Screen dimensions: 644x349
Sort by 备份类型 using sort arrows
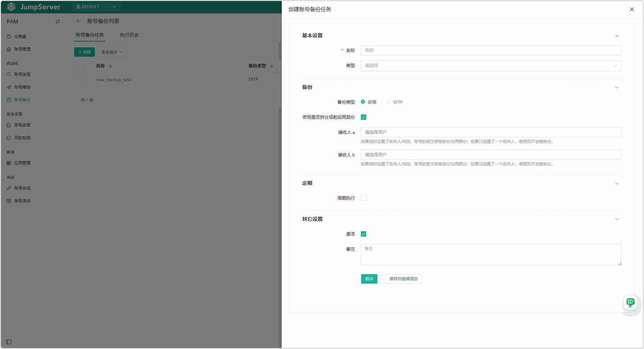click(272, 66)
